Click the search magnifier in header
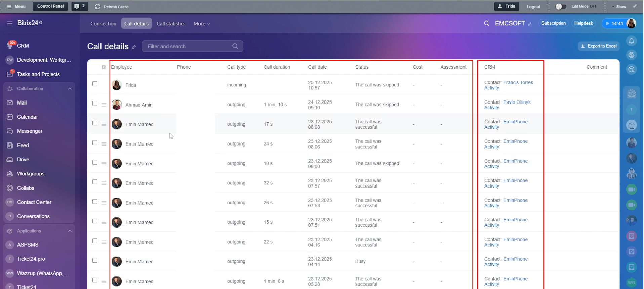Image resolution: width=644 pixels, height=289 pixels. pyautogui.click(x=486, y=23)
